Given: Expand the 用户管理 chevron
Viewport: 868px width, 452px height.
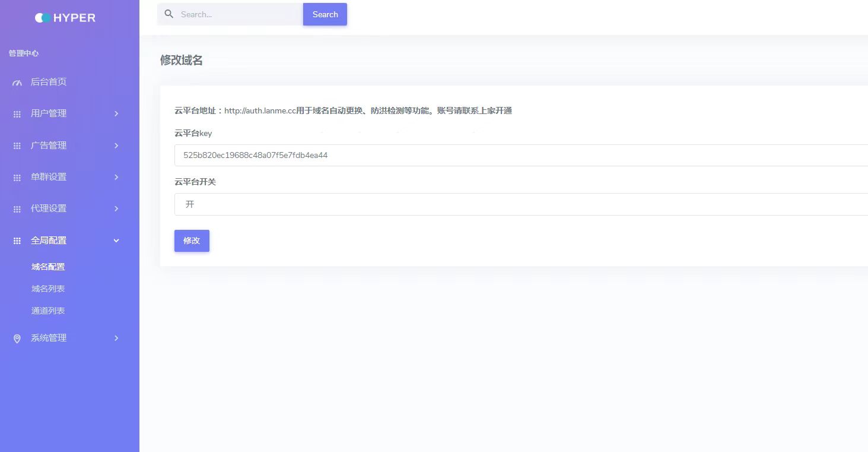Looking at the screenshot, I should (x=116, y=113).
